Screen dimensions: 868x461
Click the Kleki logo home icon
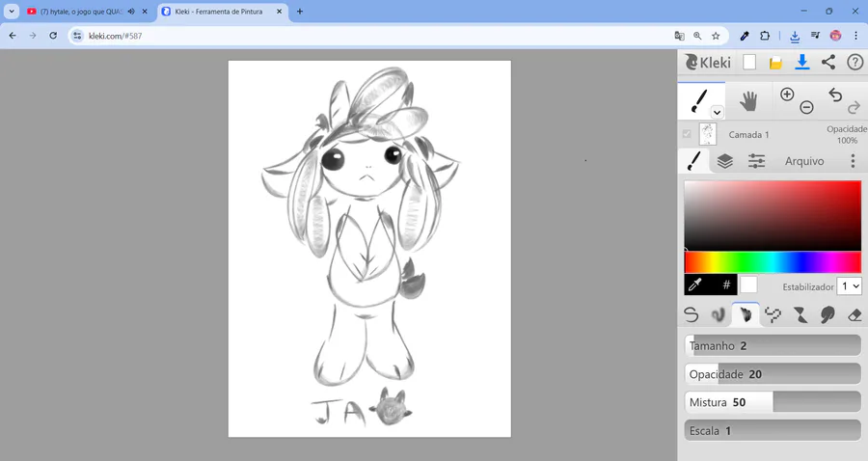click(x=708, y=62)
